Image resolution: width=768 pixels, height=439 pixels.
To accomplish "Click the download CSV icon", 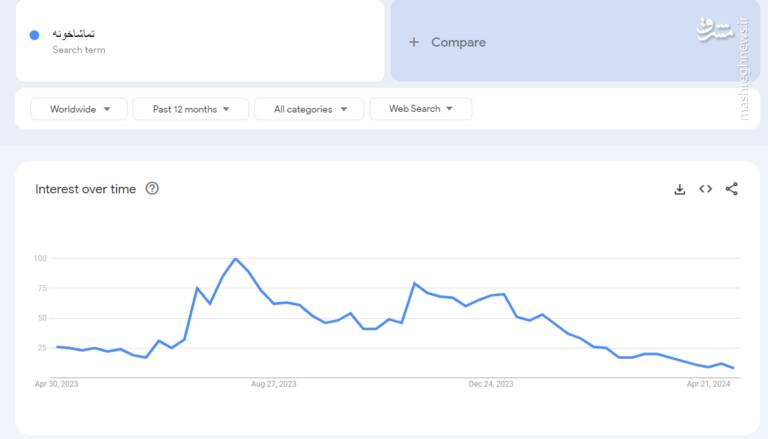I will 680,189.
